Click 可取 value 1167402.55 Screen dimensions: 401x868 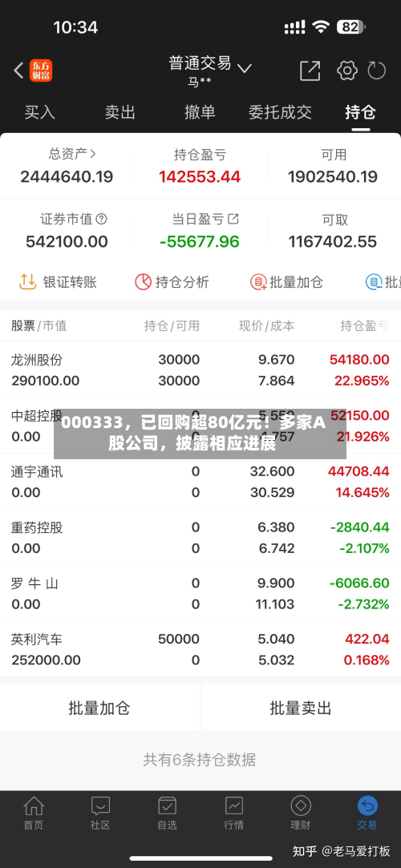(x=333, y=242)
